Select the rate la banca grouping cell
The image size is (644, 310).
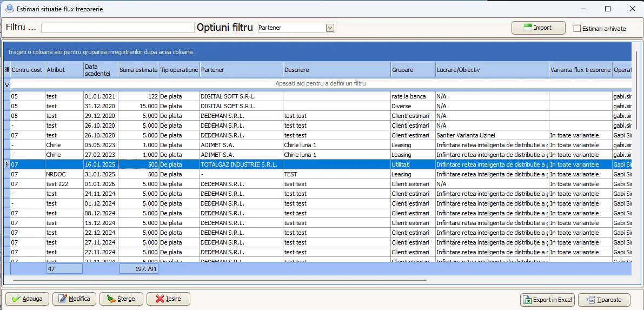click(x=413, y=96)
